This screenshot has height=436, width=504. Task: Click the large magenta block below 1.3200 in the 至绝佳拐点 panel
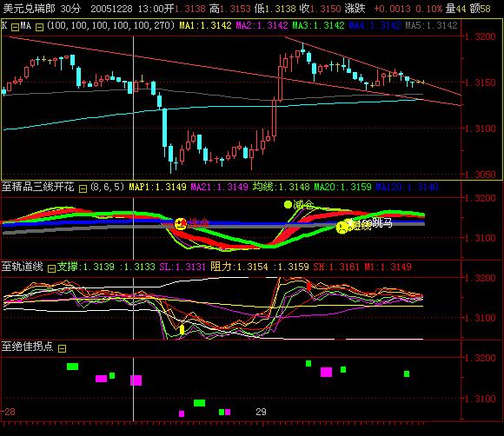click(326, 372)
